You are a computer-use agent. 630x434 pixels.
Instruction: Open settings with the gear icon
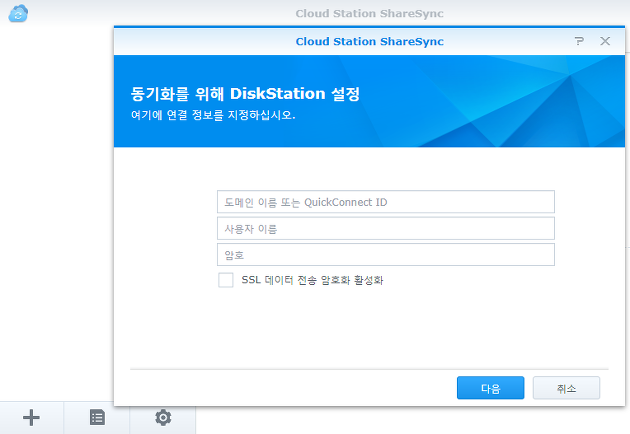(x=163, y=418)
